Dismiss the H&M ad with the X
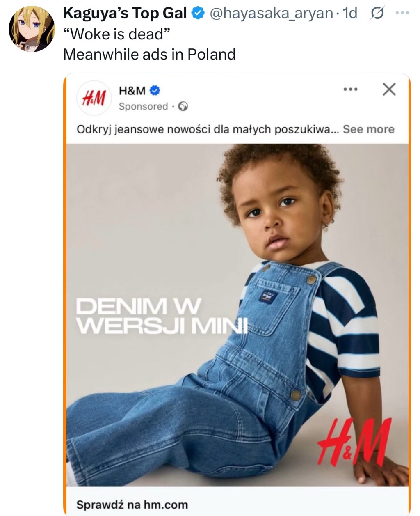 point(389,89)
